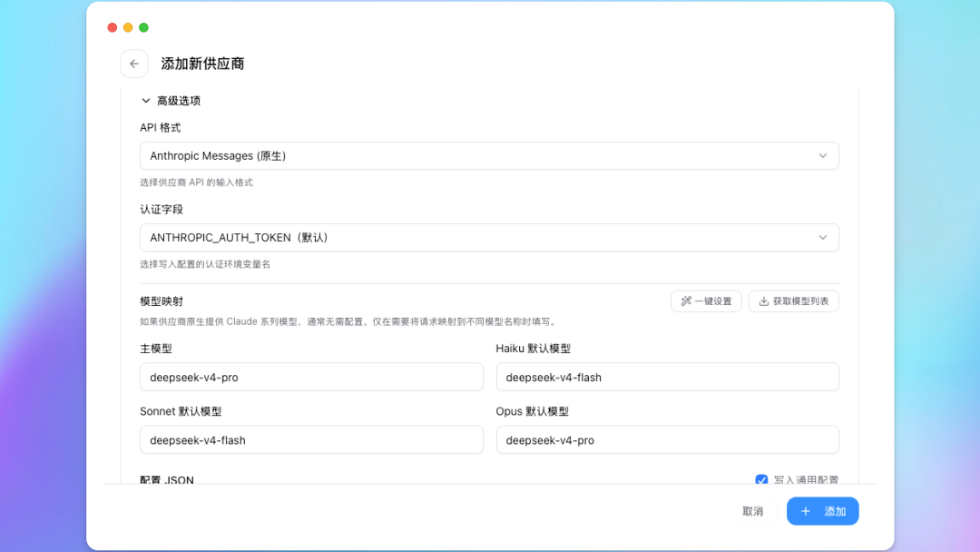Screen dimensions: 980x552
Task: Collapse the 高级选项 section chevron
Action: 146,101
